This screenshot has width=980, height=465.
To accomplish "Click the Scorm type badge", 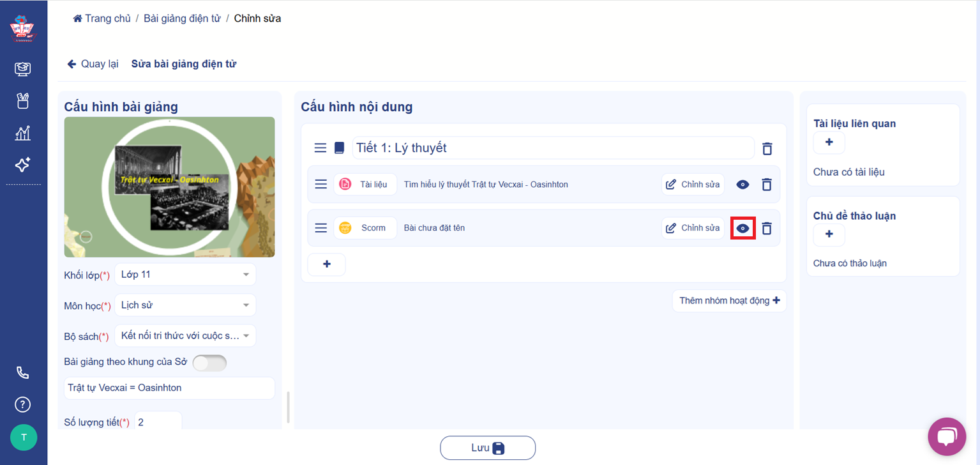I will pos(365,228).
